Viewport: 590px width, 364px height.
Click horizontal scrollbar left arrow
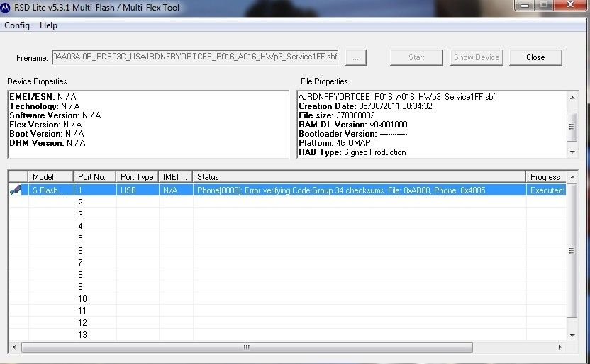pos(14,347)
